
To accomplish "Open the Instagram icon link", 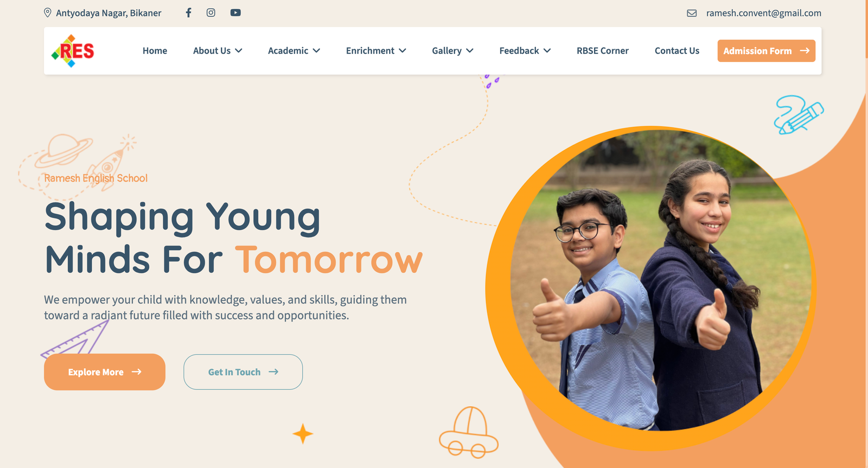I will coord(211,12).
